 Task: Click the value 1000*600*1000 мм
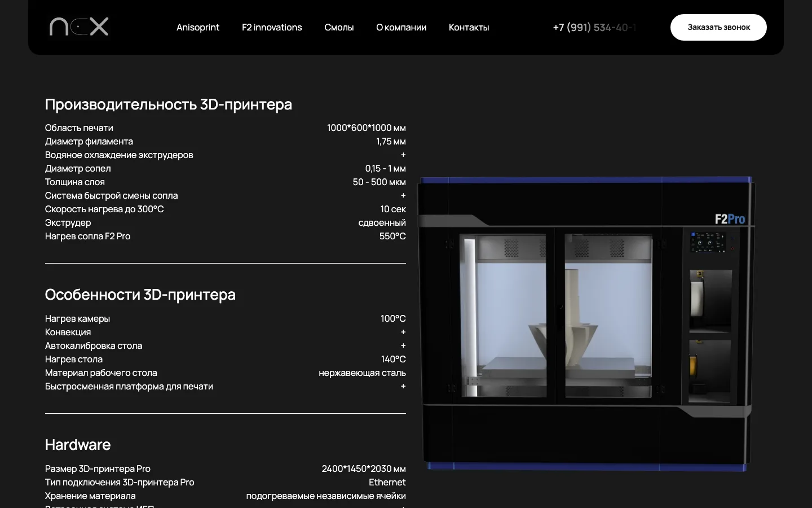pos(367,128)
